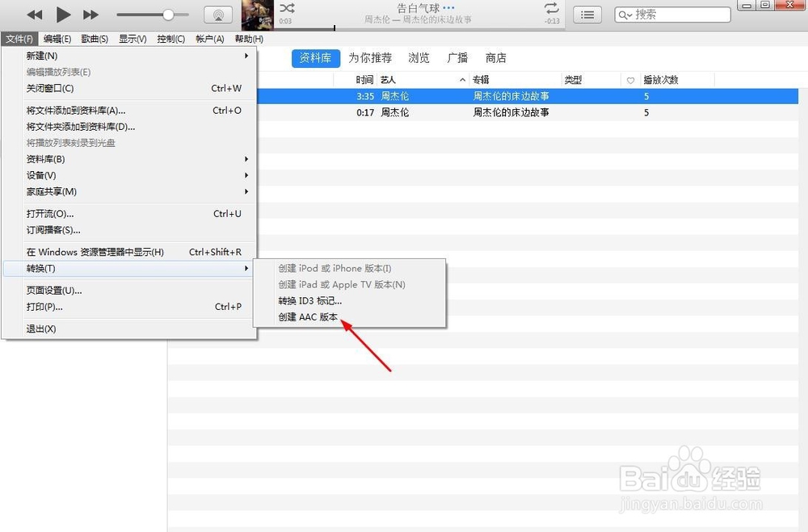The height and width of the screenshot is (532, 808).
Task: Choose 退出(X) menu item
Action: tap(128, 329)
